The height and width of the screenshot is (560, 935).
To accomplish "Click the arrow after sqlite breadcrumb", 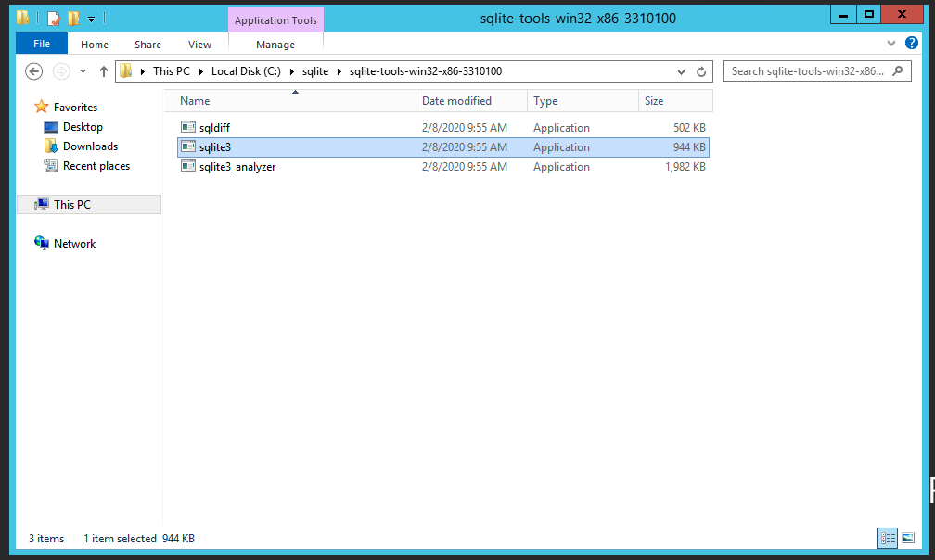I will pos(339,71).
